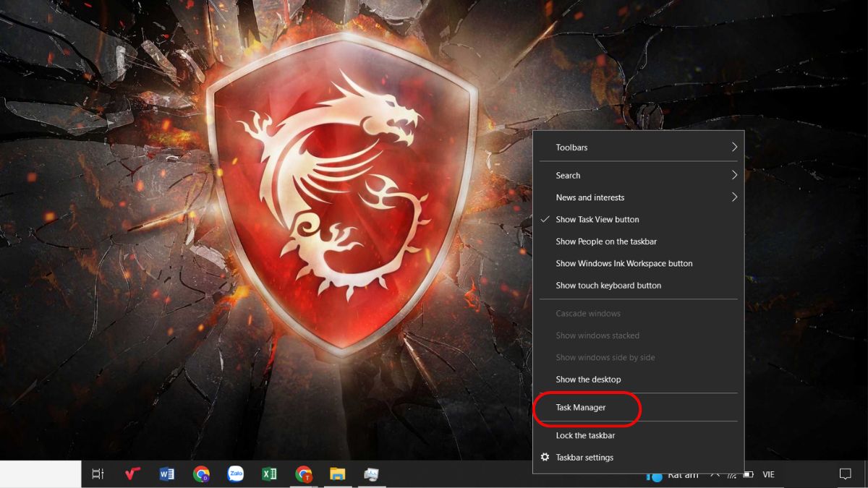Click greyed-out Show windows side by side
Screen dimensions: 868x488
(x=639, y=357)
